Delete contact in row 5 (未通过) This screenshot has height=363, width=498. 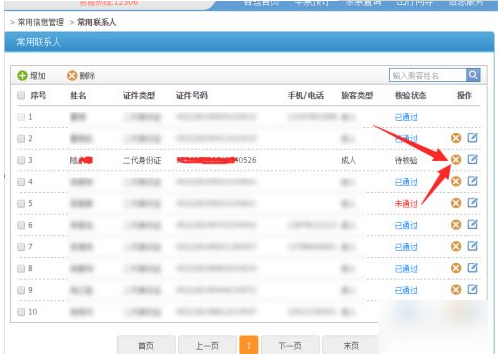456,203
